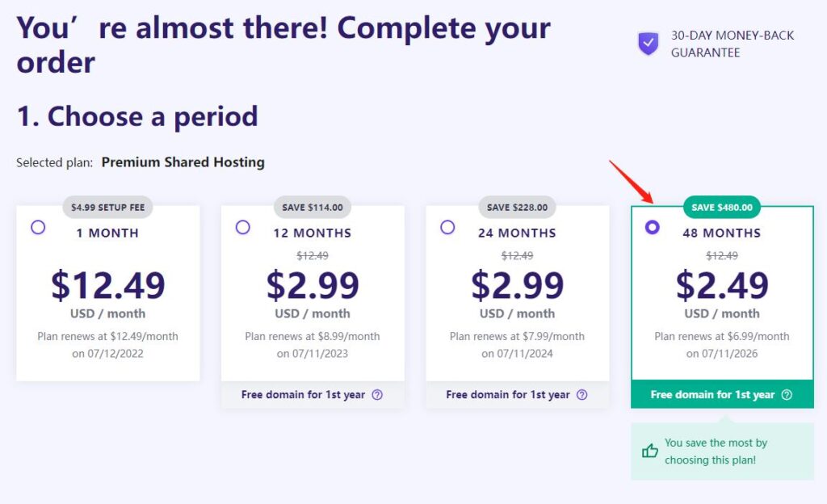827x504 pixels.
Task: Click the Premium Shared Hosting plan label
Action: (x=183, y=162)
